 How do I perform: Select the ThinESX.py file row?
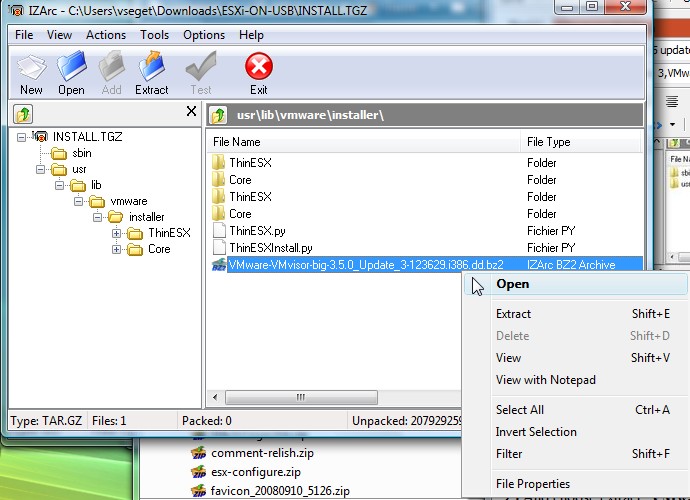pyautogui.click(x=425, y=231)
